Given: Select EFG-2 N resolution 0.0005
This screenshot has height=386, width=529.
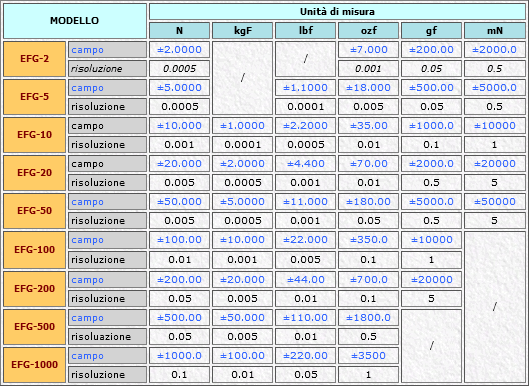Looking at the screenshot, I should pyautogui.click(x=179, y=69).
